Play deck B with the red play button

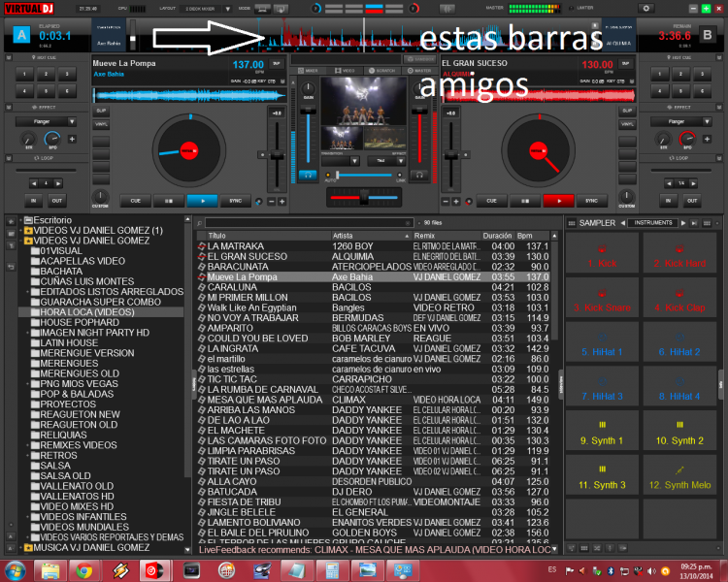[x=558, y=201]
